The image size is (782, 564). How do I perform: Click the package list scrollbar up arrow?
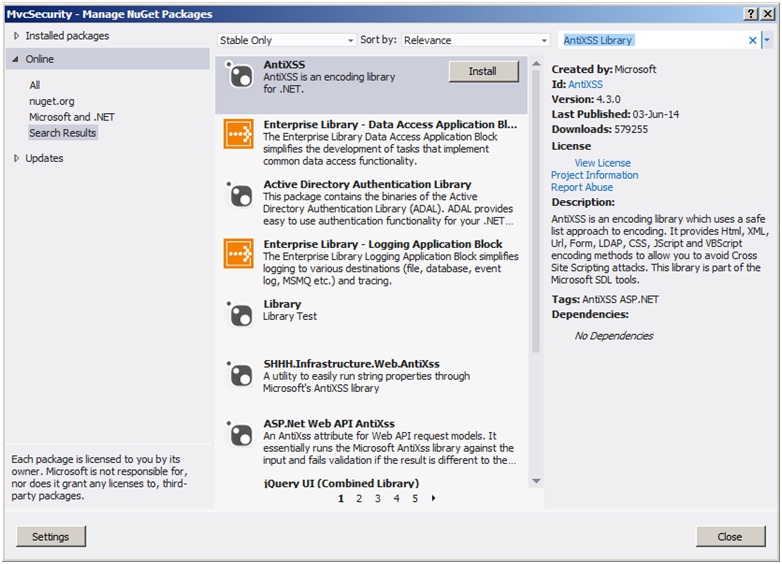(x=536, y=64)
